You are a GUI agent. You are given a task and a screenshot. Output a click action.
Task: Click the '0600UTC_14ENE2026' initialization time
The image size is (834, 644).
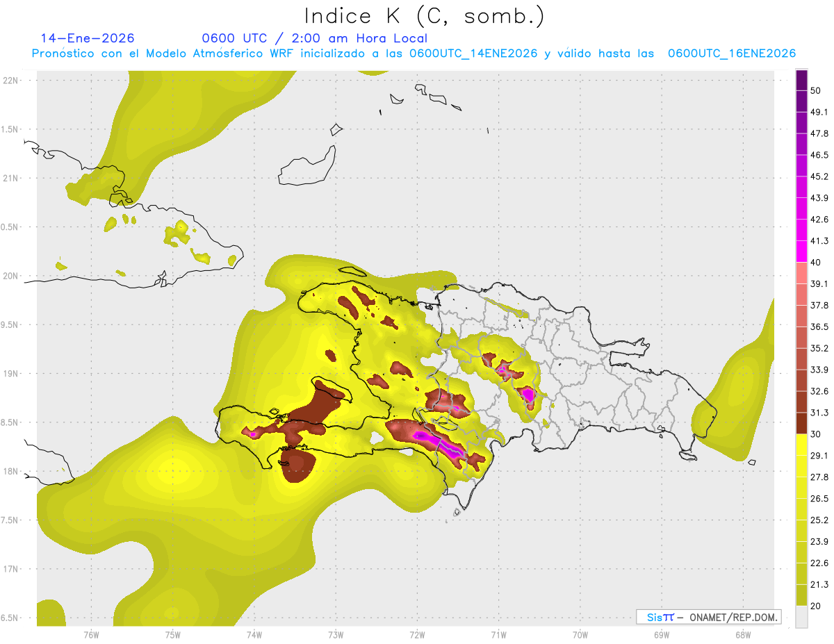473,53
